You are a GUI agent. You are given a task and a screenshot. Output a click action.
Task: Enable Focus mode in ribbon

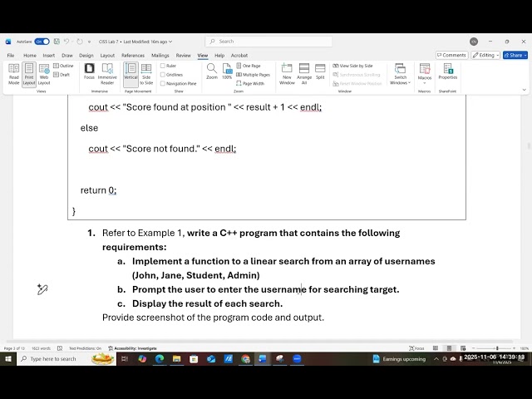click(x=89, y=71)
